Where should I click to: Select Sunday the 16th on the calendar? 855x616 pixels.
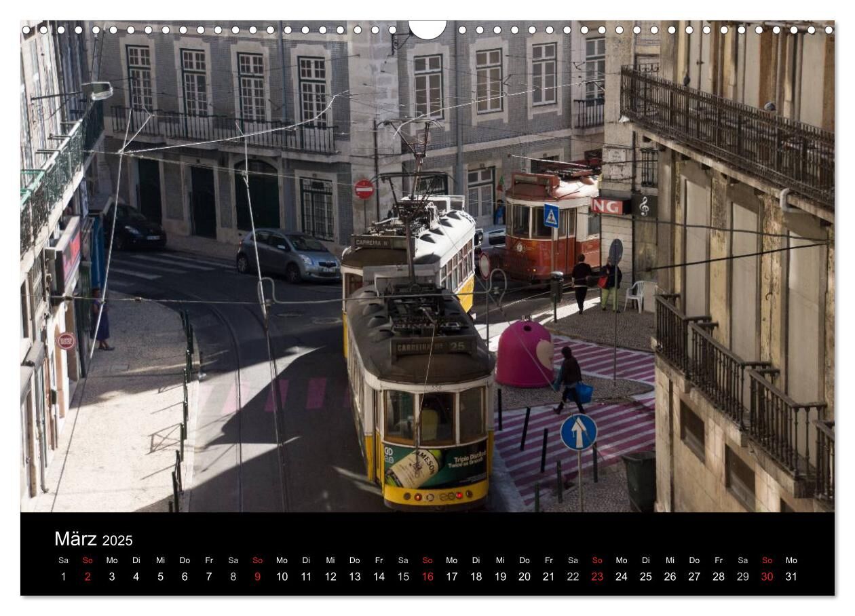coord(427,577)
